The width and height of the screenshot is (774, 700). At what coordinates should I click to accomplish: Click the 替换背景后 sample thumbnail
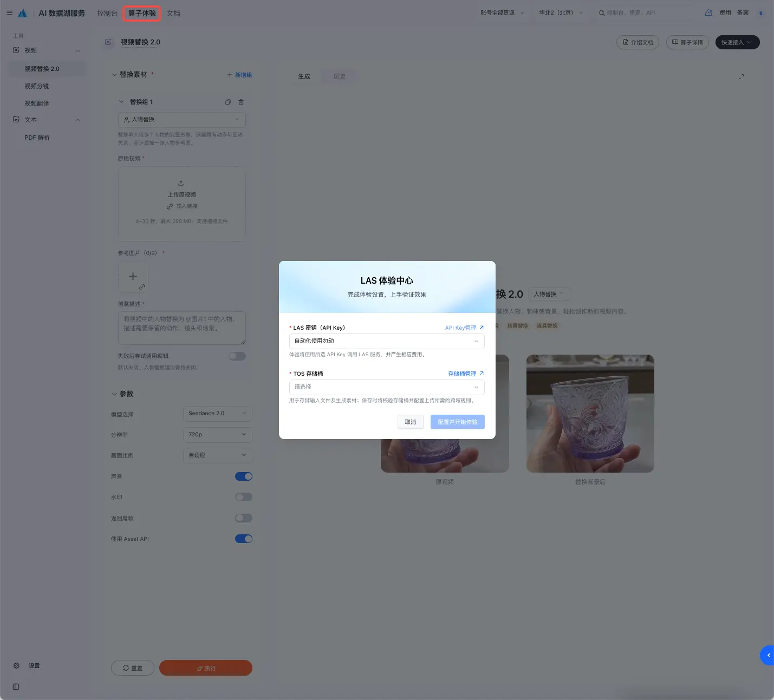[590, 414]
